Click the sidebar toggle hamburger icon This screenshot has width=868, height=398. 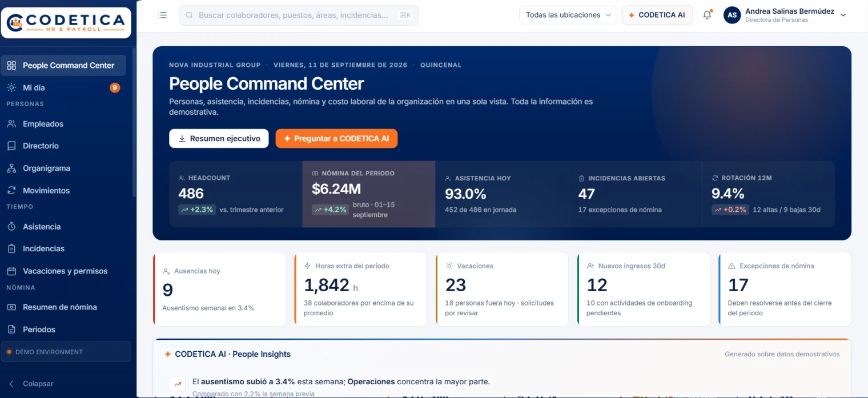(163, 15)
